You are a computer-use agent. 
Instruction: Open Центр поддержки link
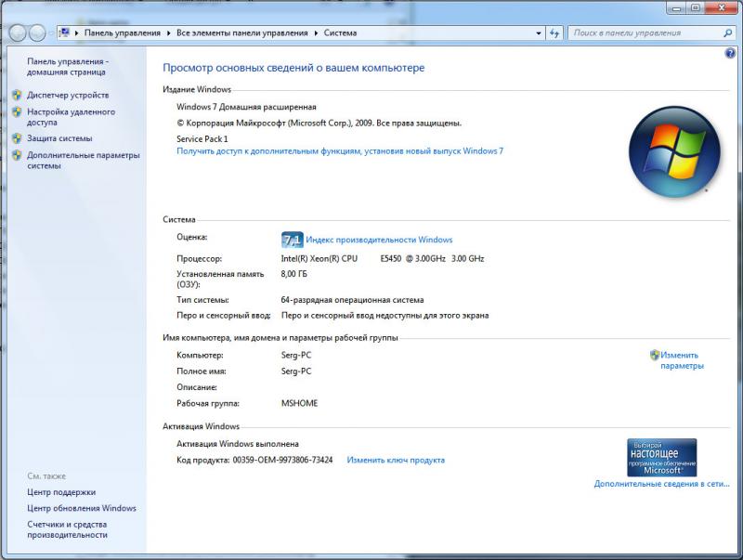(61, 492)
